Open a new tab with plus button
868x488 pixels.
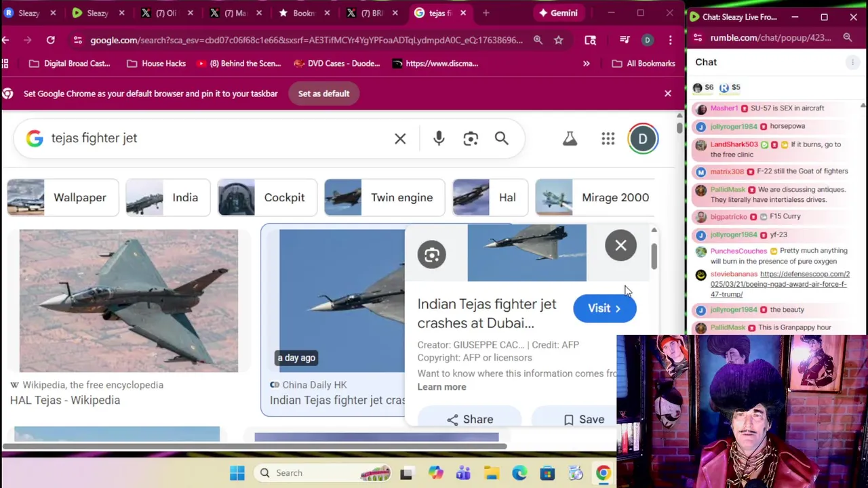click(x=486, y=13)
